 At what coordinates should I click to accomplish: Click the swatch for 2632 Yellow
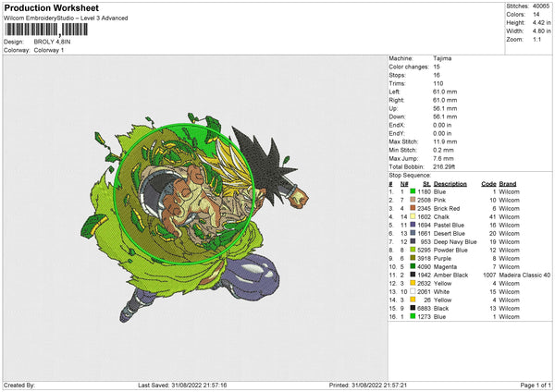(413, 283)
